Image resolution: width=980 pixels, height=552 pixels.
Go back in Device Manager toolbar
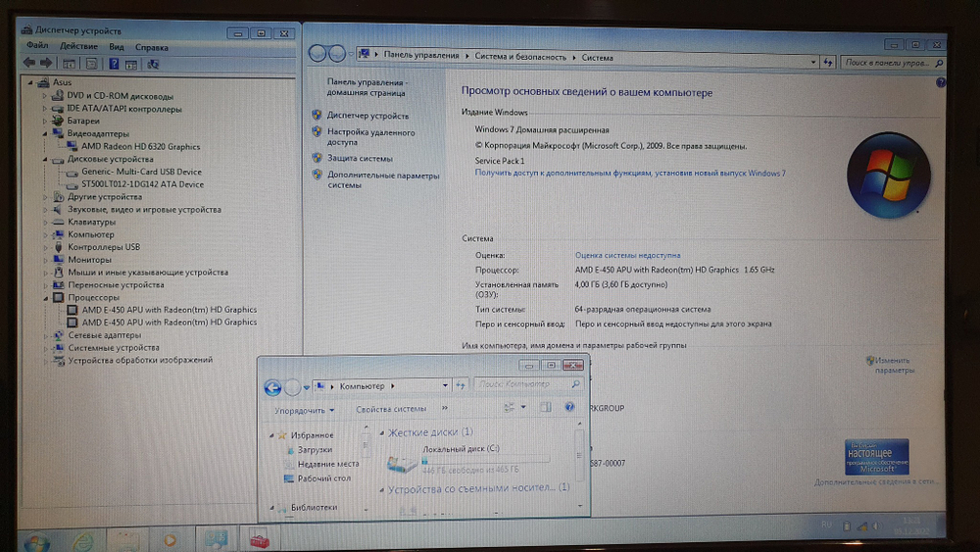click(x=29, y=63)
